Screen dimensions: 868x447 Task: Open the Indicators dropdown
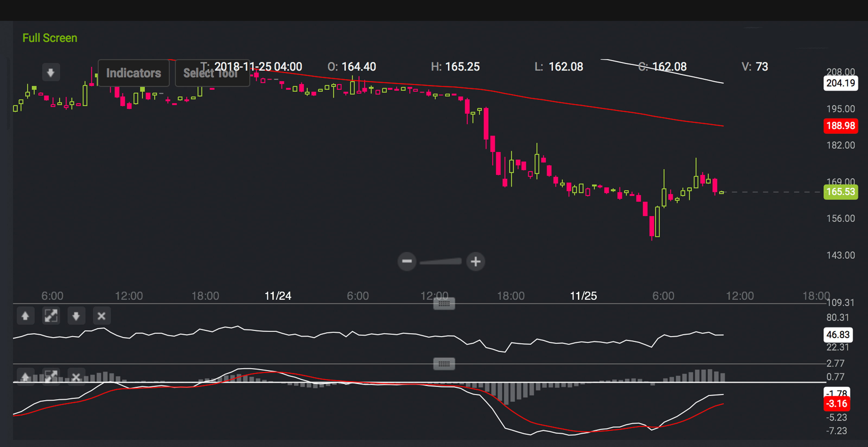click(x=133, y=73)
